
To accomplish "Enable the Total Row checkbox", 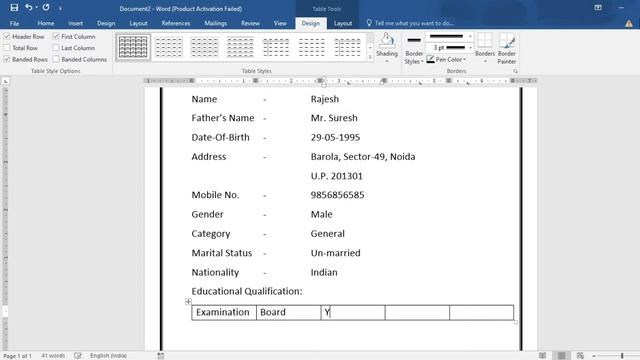I will click(7, 48).
